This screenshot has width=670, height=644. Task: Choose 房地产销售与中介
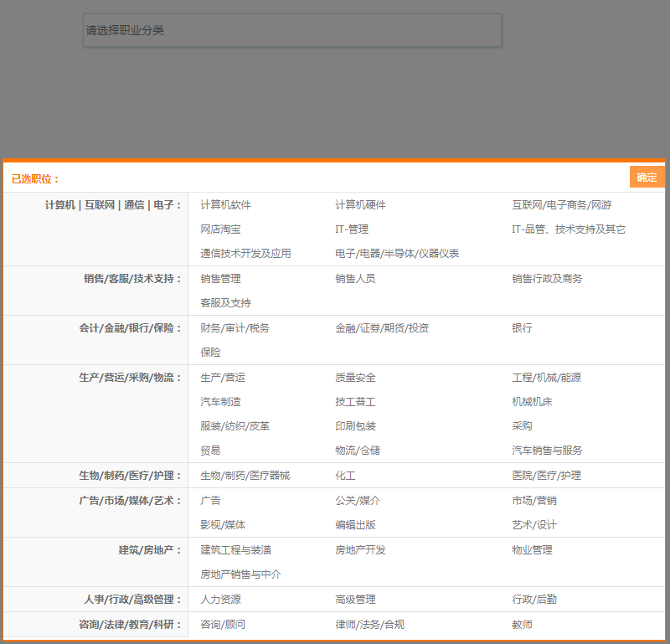click(240, 574)
